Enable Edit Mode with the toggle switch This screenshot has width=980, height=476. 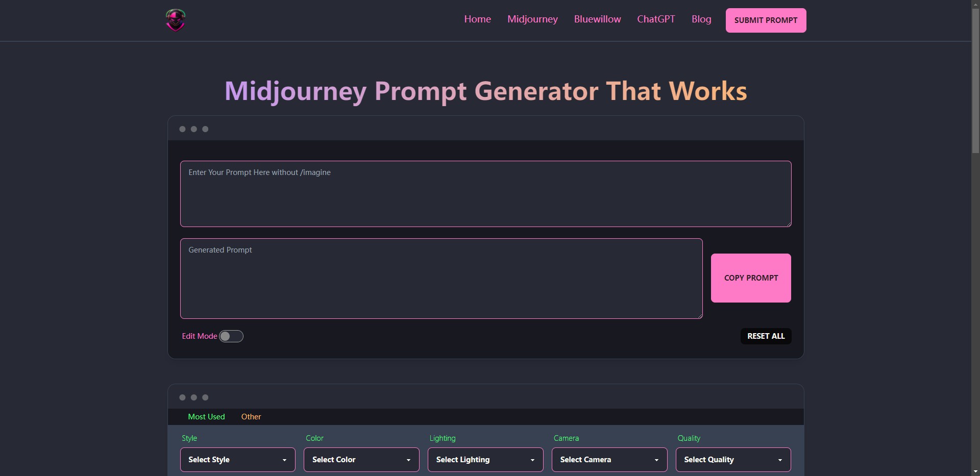point(231,336)
